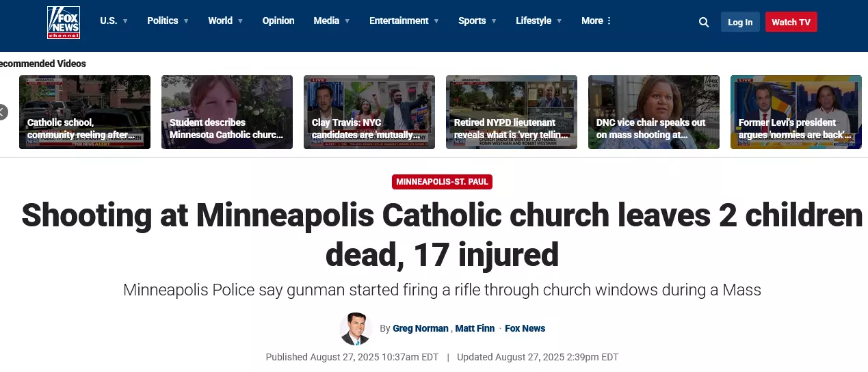Play the DNC vice chair video
The width and height of the screenshot is (868, 372).
[x=654, y=112]
